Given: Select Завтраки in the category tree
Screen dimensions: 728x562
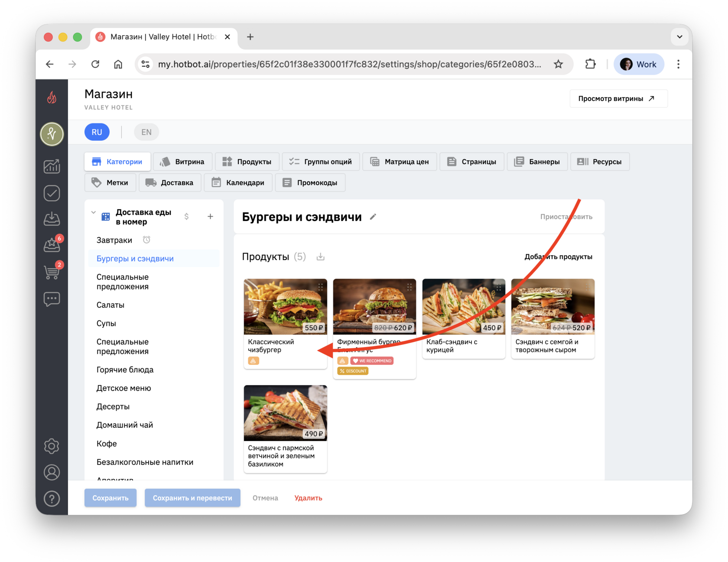Looking at the screenshot, I should [114, 240].
